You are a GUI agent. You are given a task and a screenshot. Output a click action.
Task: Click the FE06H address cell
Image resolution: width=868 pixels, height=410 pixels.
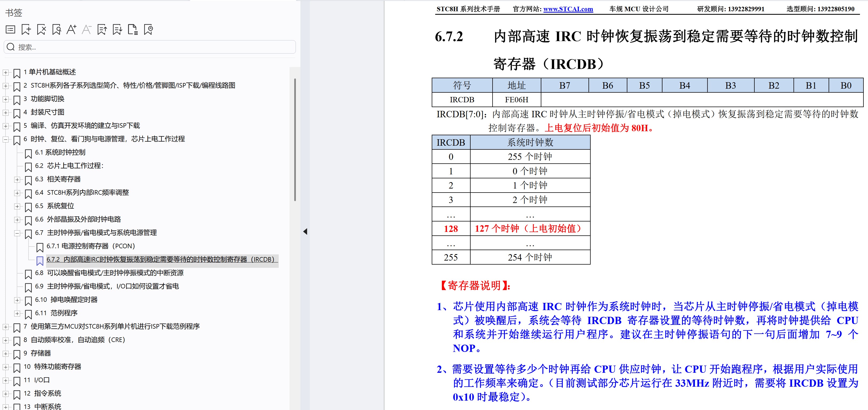point(517,100)
